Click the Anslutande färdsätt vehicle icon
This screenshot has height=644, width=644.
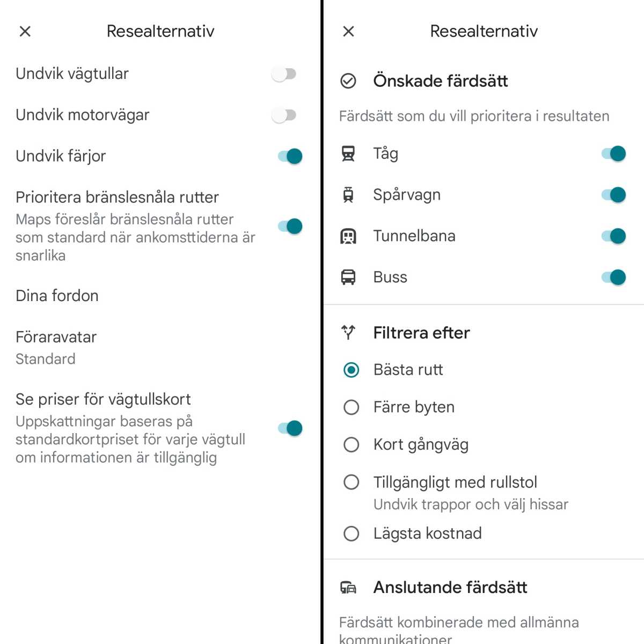[x=349, y=587]
